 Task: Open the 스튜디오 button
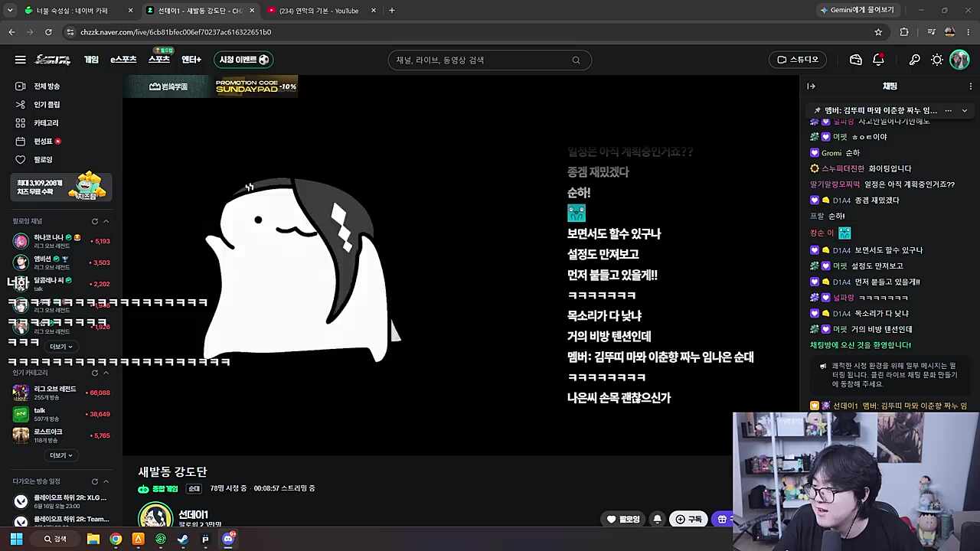coord(798,60)
